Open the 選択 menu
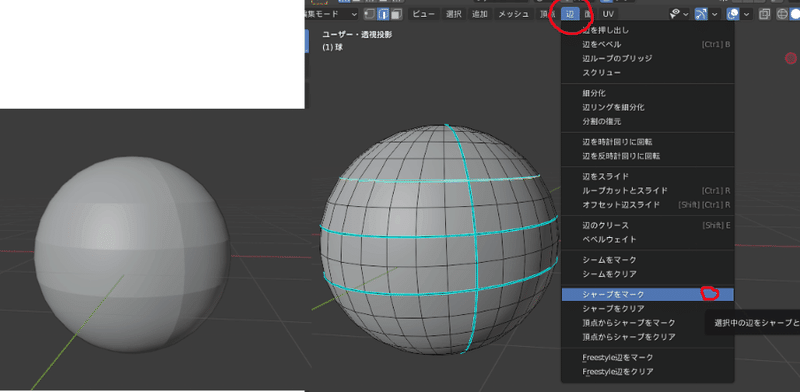Viewport: 800px width, 392px height. pyautogui.click(x=454, y=14)
